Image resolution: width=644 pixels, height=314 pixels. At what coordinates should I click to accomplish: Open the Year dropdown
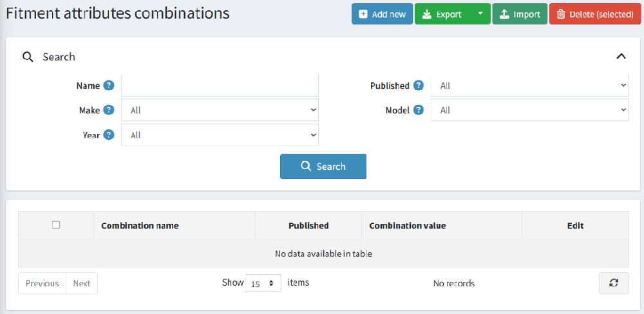220,135
